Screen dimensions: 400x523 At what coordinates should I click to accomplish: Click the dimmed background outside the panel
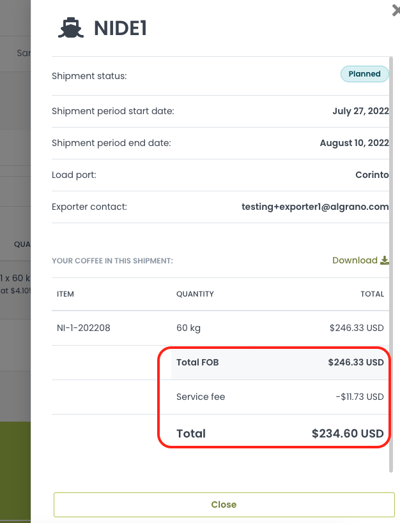pyautogui.click(x=15, y=200)
